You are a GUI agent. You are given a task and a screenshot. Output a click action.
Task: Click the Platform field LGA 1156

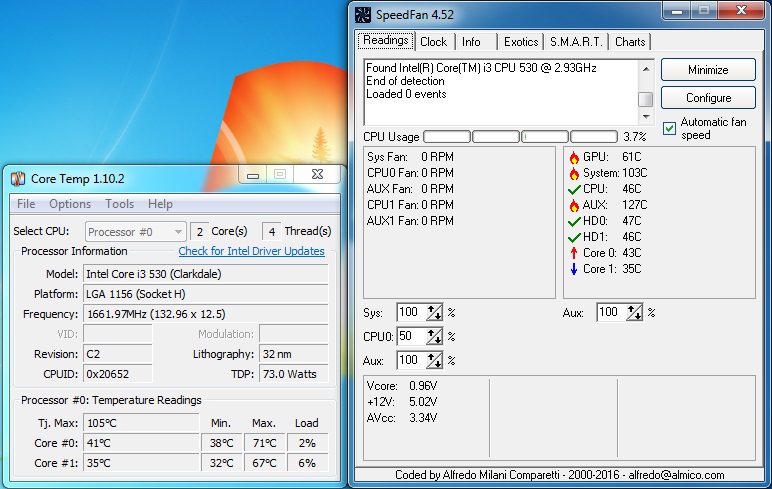[205, 294]
